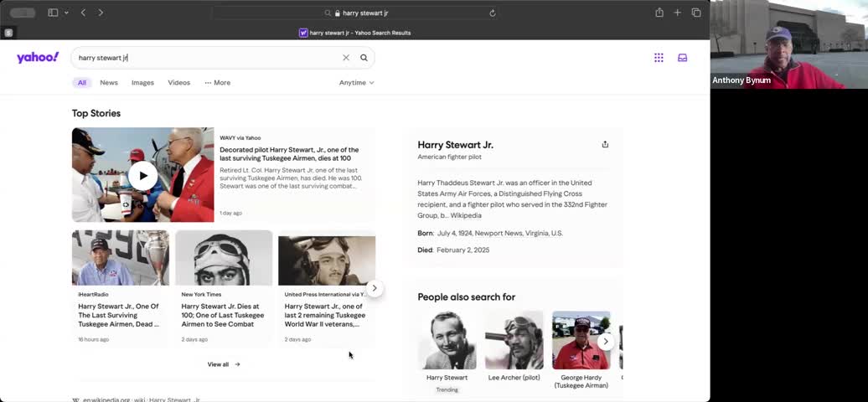The width and height of the screenshot is (868, 402).
Task: Click the 'Born: July 4, 1924' line
Action: point(490,233)
